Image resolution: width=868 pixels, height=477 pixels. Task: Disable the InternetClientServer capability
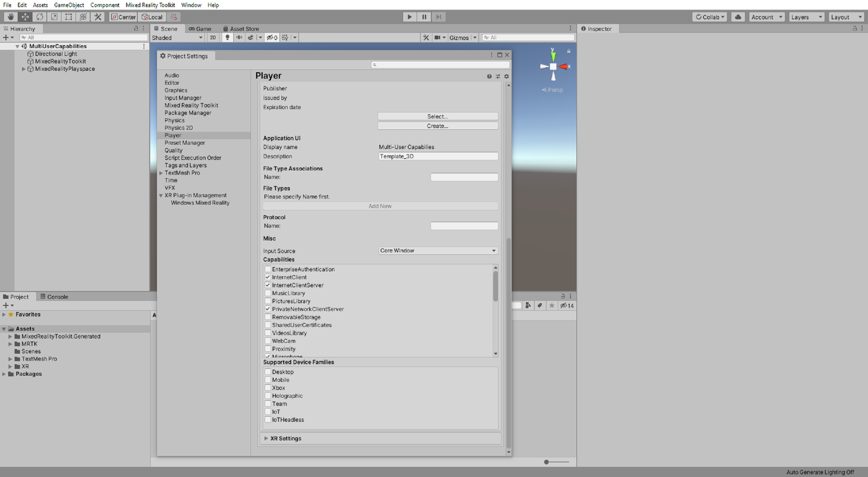click(268, 285)
